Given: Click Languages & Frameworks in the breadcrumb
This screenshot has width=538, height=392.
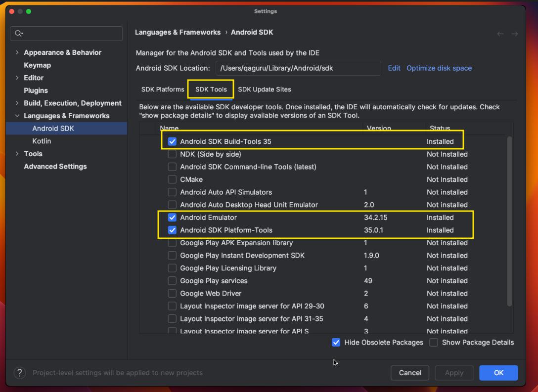Looking at the screenshot, I should pos(178,32).
